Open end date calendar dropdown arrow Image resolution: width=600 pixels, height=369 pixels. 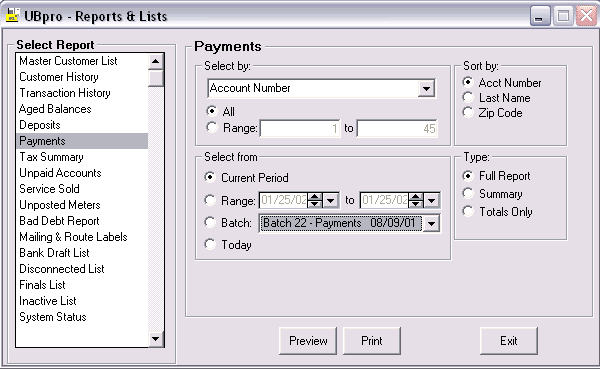[432, 200]
